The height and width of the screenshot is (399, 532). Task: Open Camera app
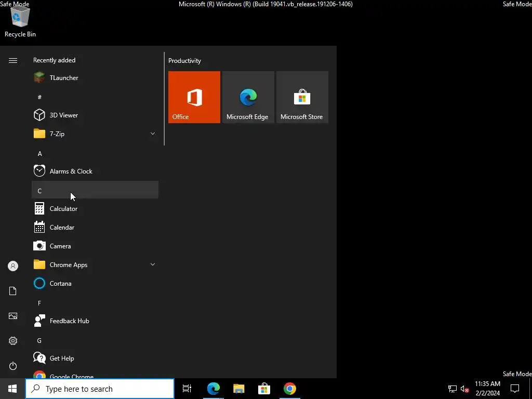(95, 246)
